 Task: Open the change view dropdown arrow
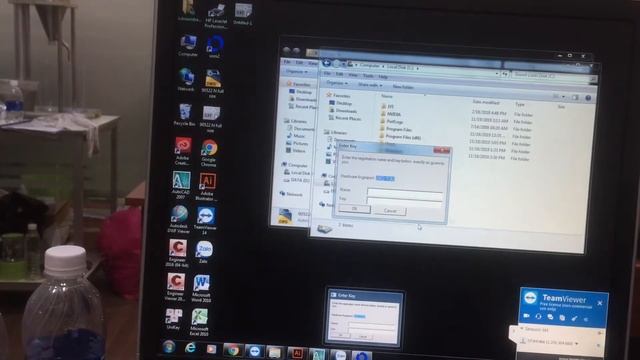[x=564, y=97]
